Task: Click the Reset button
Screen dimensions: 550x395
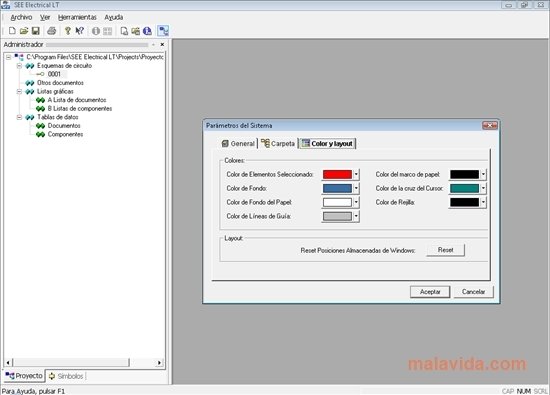Action: [x=445, y=250]
